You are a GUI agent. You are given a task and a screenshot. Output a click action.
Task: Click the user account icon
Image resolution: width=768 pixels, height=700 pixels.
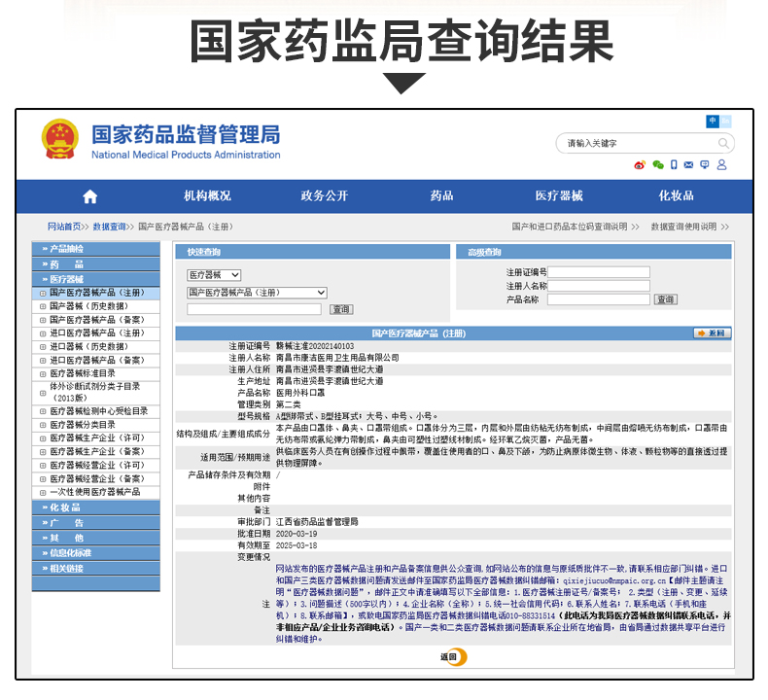tap(721, 165)
